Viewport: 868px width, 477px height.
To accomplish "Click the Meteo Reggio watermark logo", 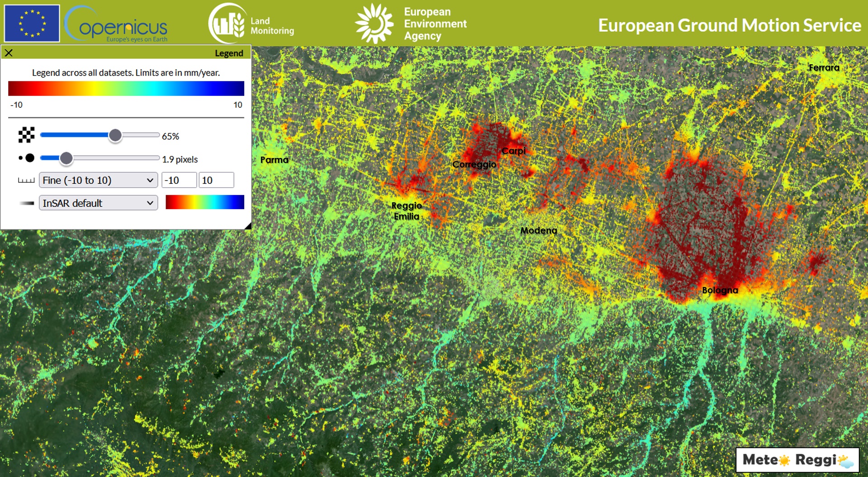I will click(x=797, y=460).
